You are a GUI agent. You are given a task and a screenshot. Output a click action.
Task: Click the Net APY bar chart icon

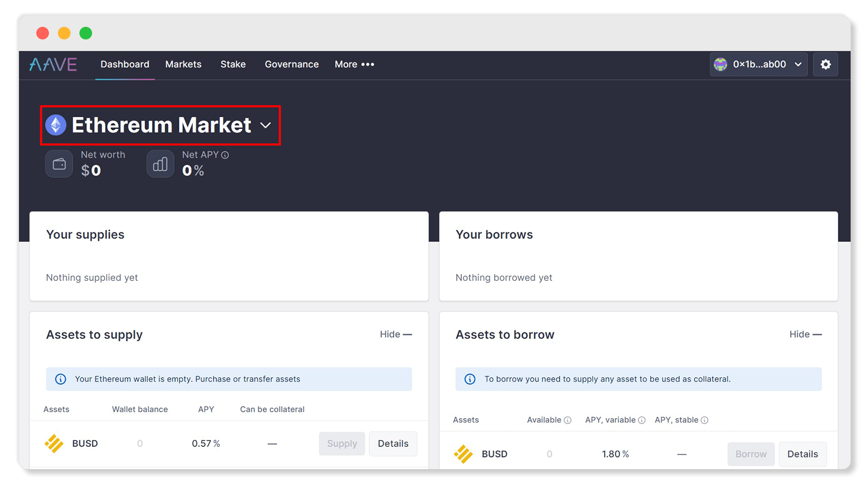click(160, 164)
